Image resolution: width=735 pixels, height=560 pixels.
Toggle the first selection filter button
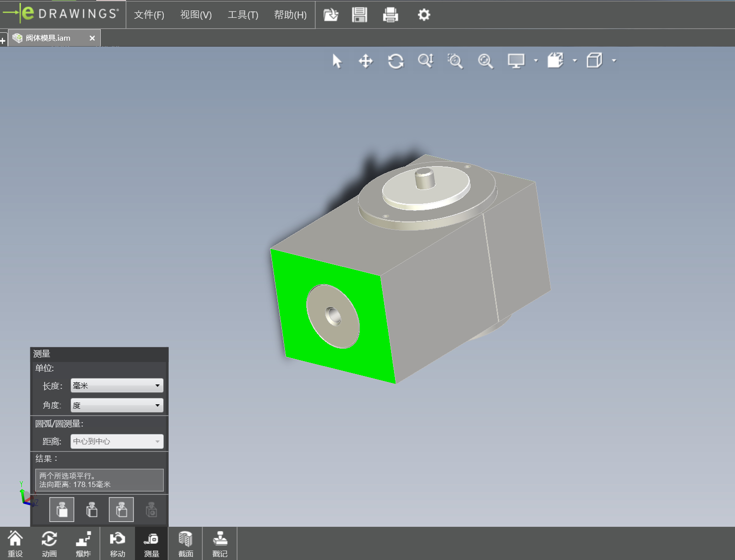[62, 509]
